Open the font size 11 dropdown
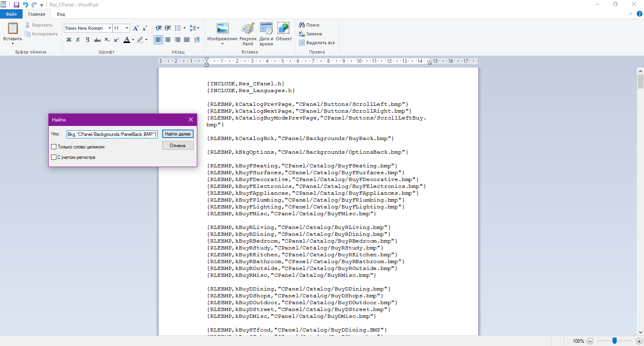 127,28
